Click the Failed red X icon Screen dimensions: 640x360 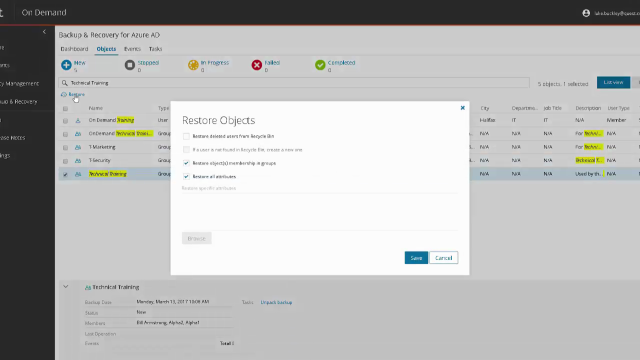pos(257,65)
